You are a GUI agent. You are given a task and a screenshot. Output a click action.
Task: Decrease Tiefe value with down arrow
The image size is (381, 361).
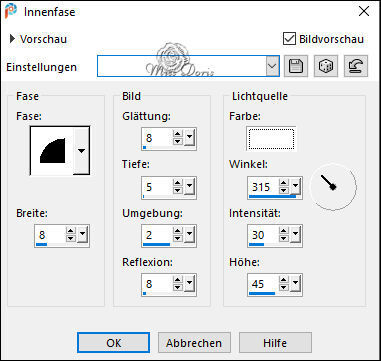(x=178, y=191)
